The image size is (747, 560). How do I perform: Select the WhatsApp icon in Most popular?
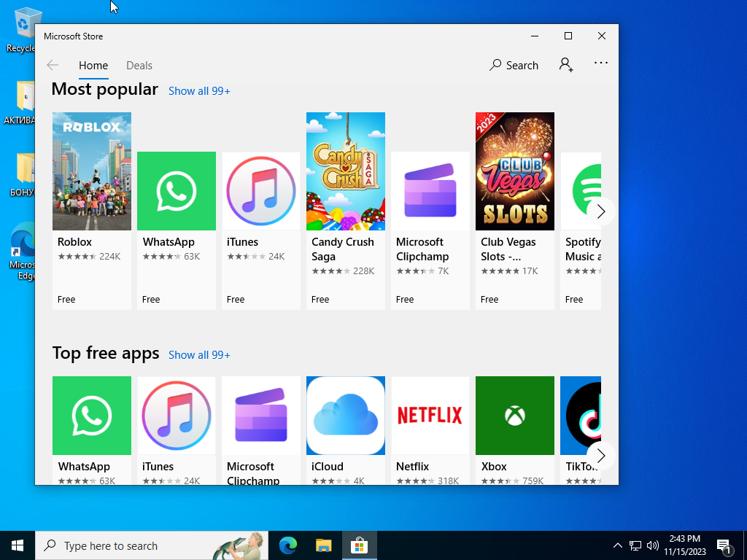click(177, 191)
